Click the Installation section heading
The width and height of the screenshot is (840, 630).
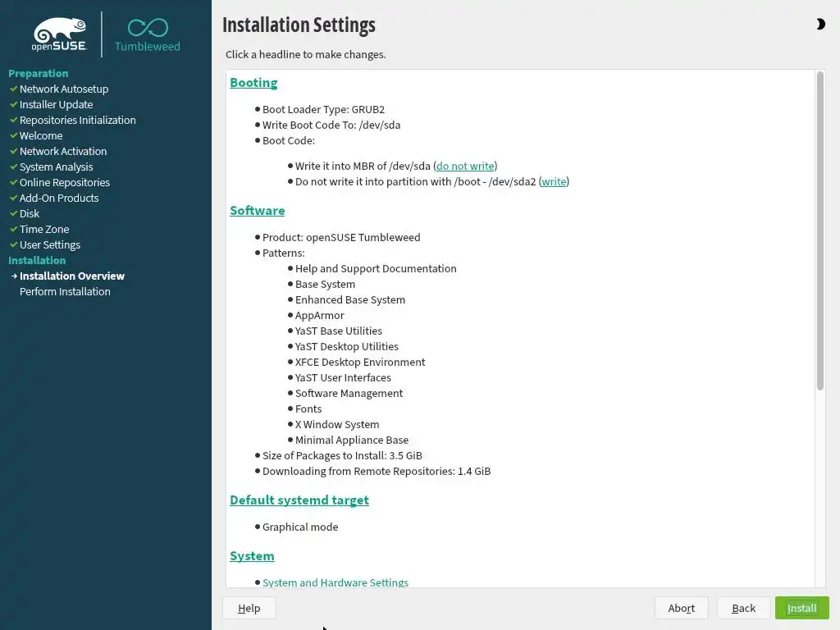[x=37, y=260]
